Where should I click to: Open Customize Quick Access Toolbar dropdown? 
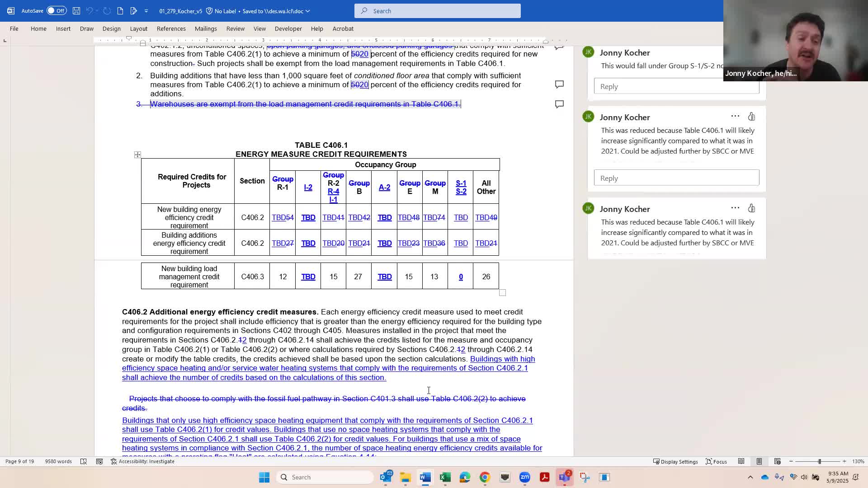coord(146,11)
